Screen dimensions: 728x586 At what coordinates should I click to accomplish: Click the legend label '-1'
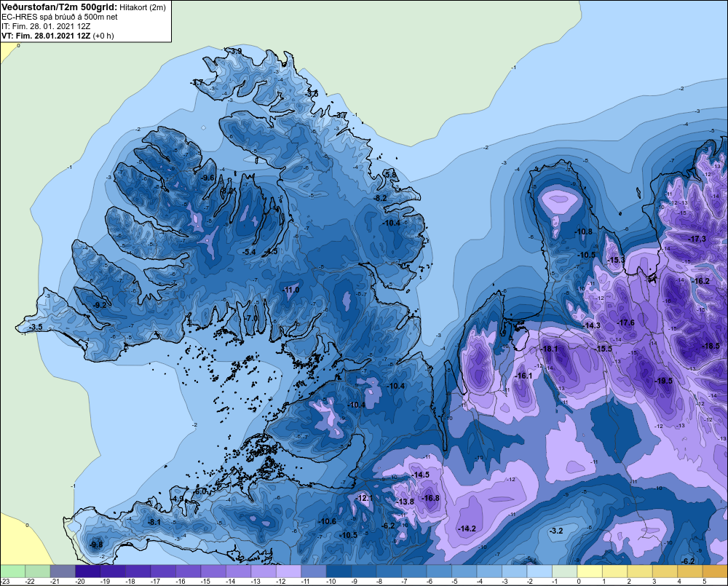pyautogui.click(x=555, y=582)
